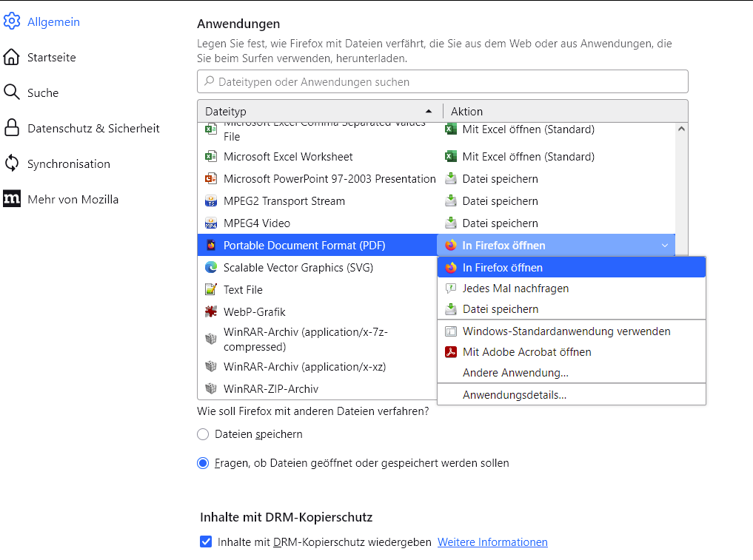Image resolution: width=753 pixels, height=560 pixels.
Task: Select 'Anwendungsdetails...' entry in dropdown
Action: click(x=515, y=395)
